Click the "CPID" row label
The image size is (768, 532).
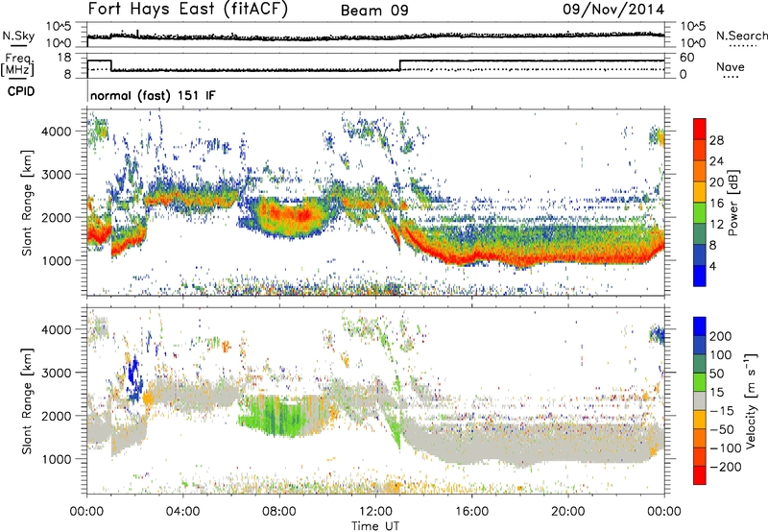21,91
